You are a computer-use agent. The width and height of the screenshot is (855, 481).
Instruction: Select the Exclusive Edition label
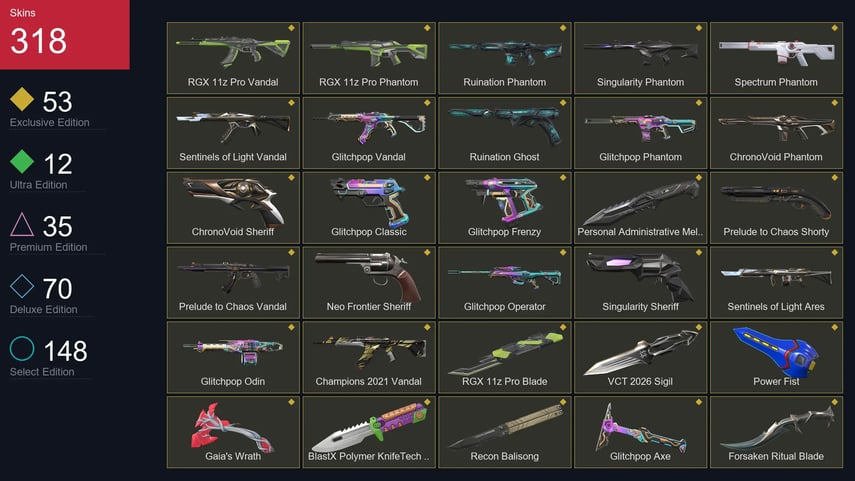50,122
